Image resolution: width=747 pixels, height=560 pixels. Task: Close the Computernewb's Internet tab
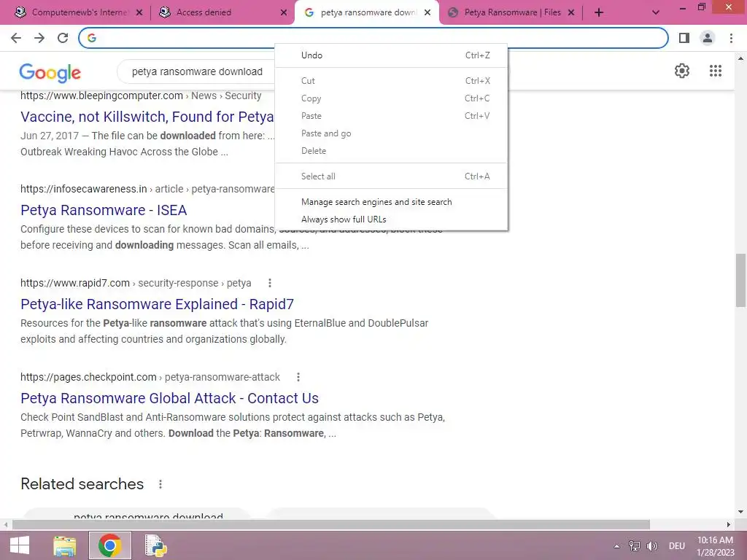[x=139, y=12]
